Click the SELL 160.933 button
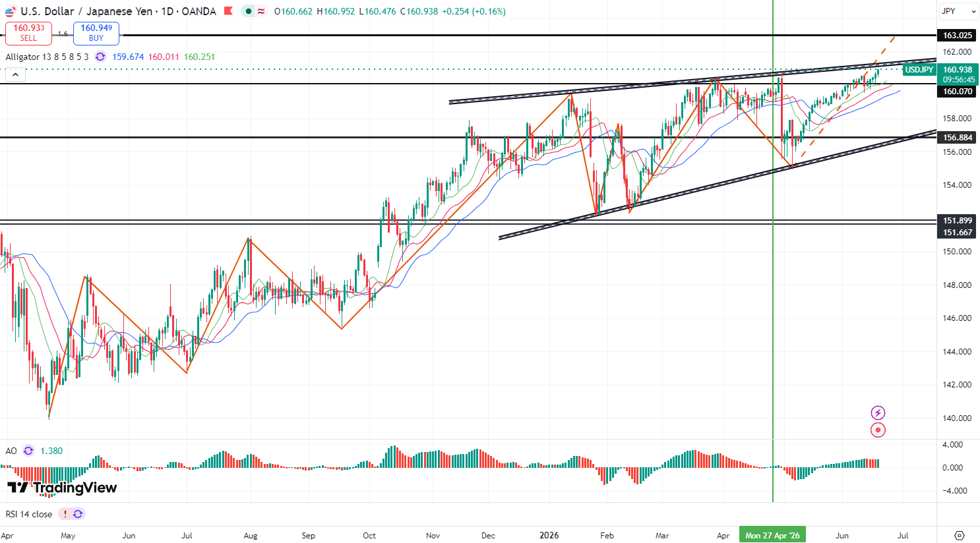 [28, 33]
